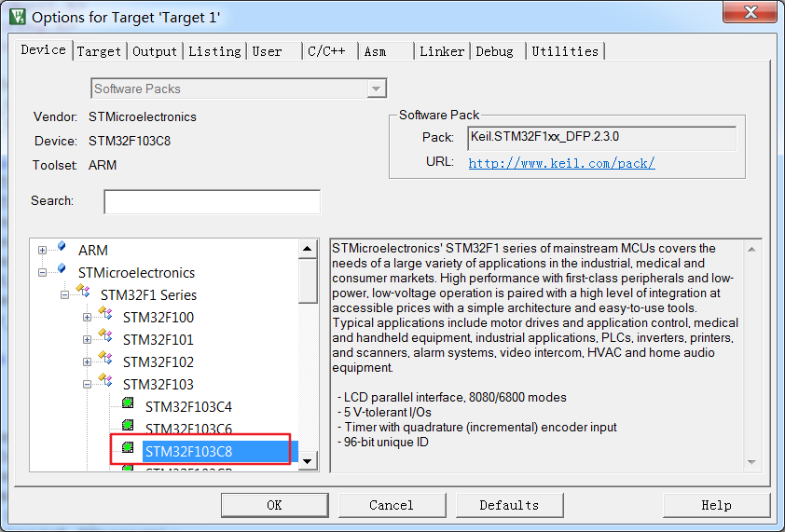This screenshot has height=532, width=785.
Task: Select the STM32F102 tree entry
Action: [158, 361]
